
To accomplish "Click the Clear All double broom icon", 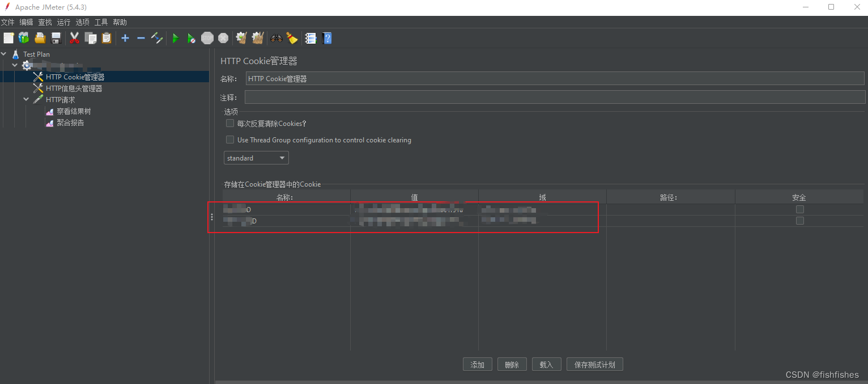I will click(258, 38).
